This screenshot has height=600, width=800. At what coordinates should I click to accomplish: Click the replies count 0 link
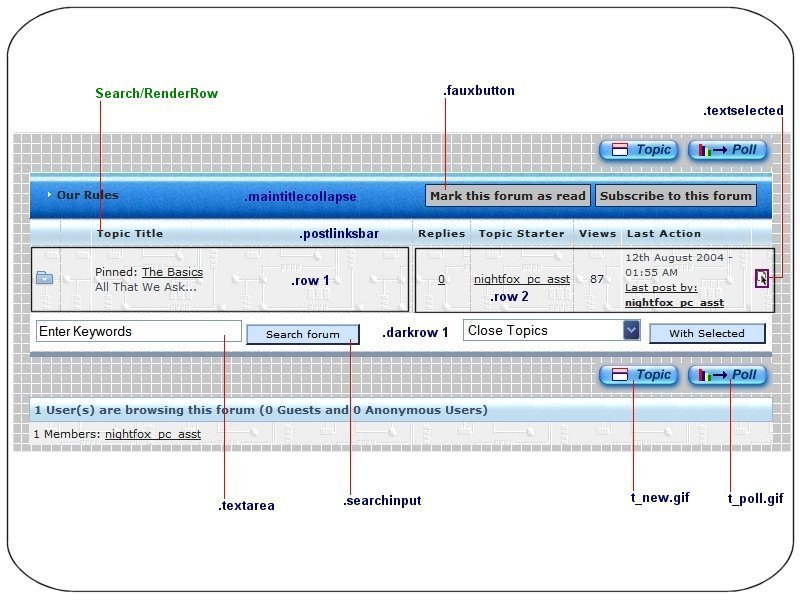pyautogui.click(x=441, y=279)
